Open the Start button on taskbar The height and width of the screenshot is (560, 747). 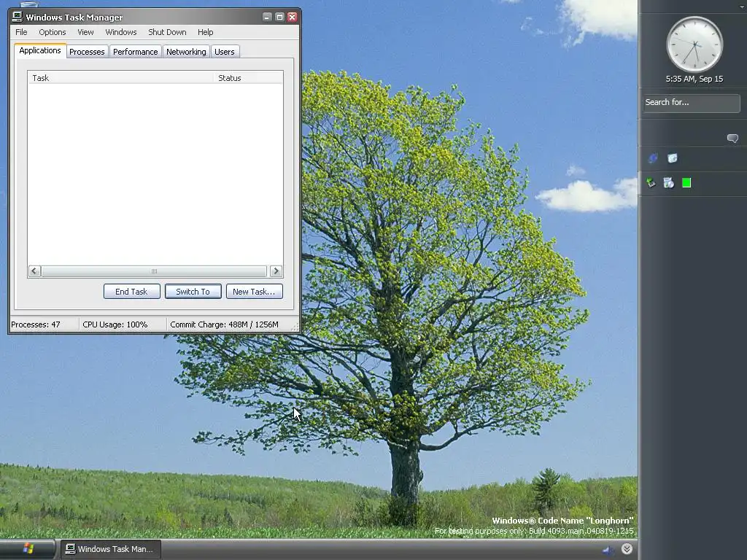[x=28, y=549]
